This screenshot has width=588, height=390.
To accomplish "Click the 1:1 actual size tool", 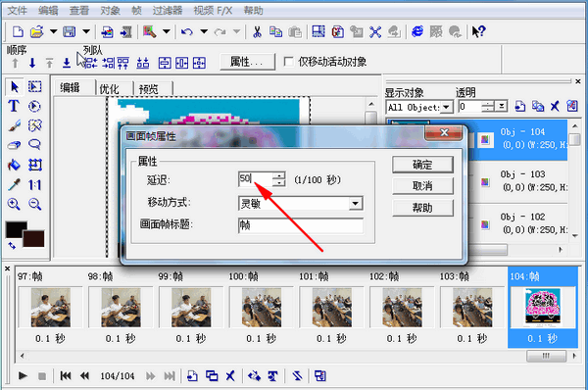I will click(34, 184).
